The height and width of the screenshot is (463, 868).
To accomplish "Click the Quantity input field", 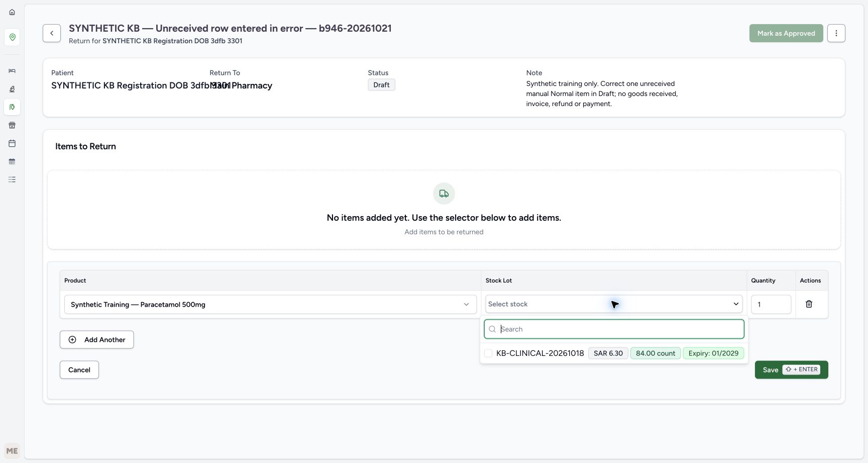I will [x=771, y=305].
